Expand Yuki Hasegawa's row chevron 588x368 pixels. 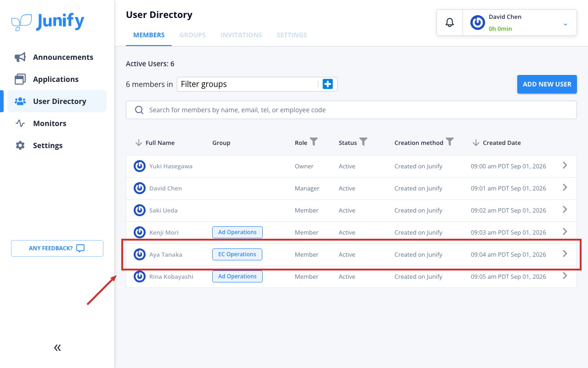565,165
